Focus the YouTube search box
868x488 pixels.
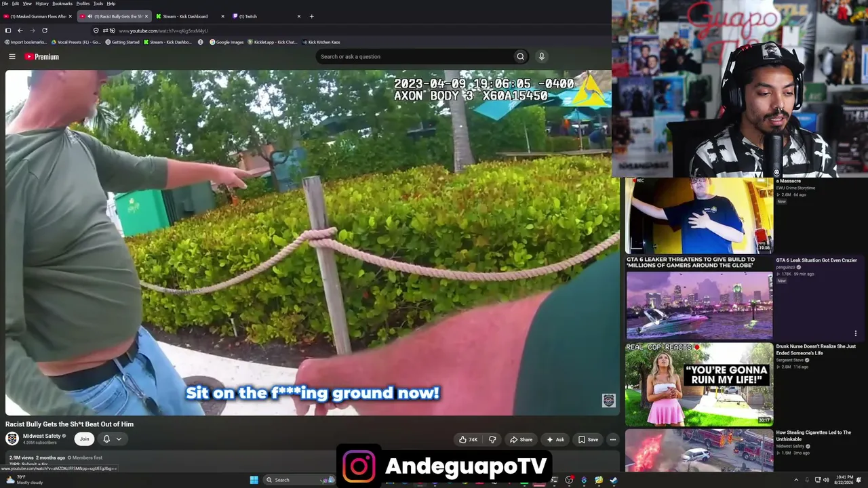pyautogui.click(x=414, y=56)
